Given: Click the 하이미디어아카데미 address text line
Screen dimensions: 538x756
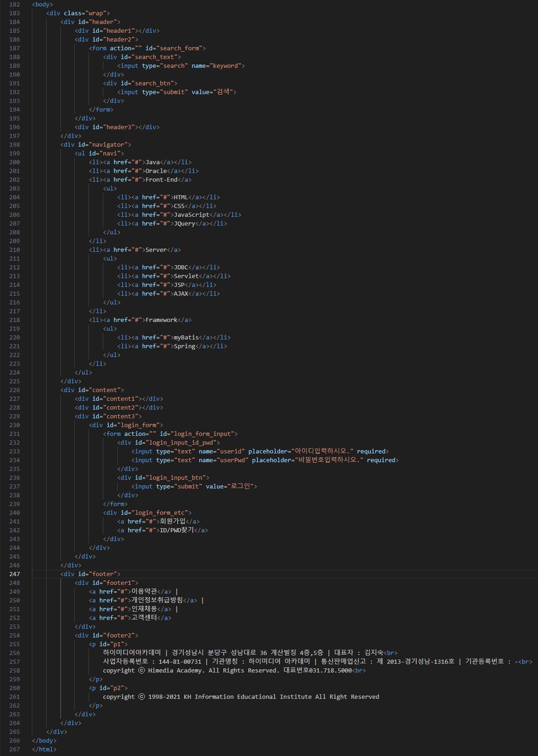Looking at the screenshot, I should (251, 653).
